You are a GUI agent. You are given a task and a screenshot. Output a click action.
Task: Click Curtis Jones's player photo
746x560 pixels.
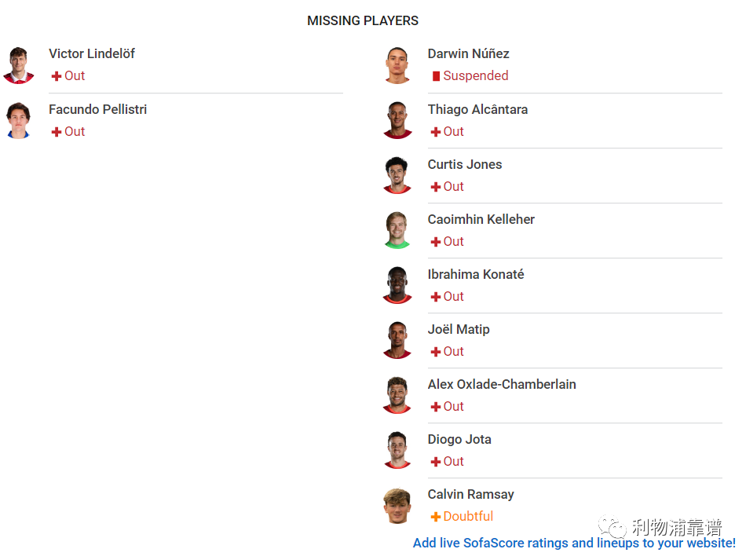397,176
